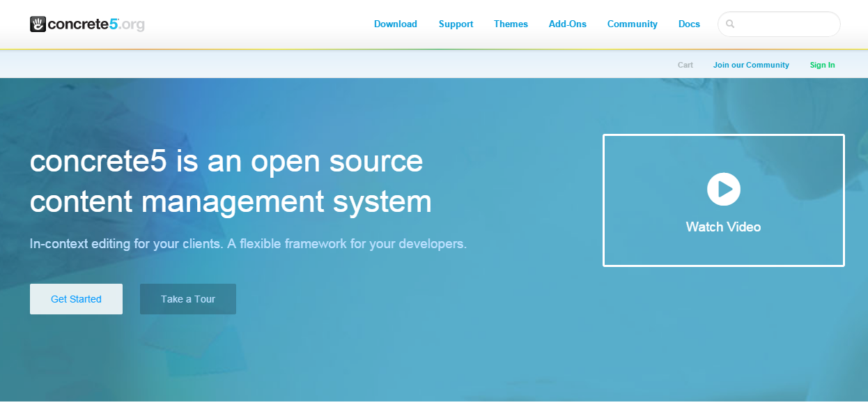Play the video using the play icon
868x405 pixels.
pyautogui.click(x=724, y=189)
